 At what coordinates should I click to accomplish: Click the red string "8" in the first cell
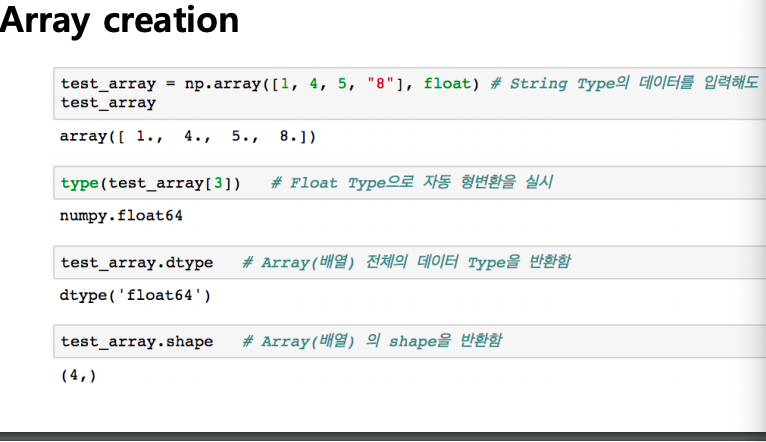[381, 84]
